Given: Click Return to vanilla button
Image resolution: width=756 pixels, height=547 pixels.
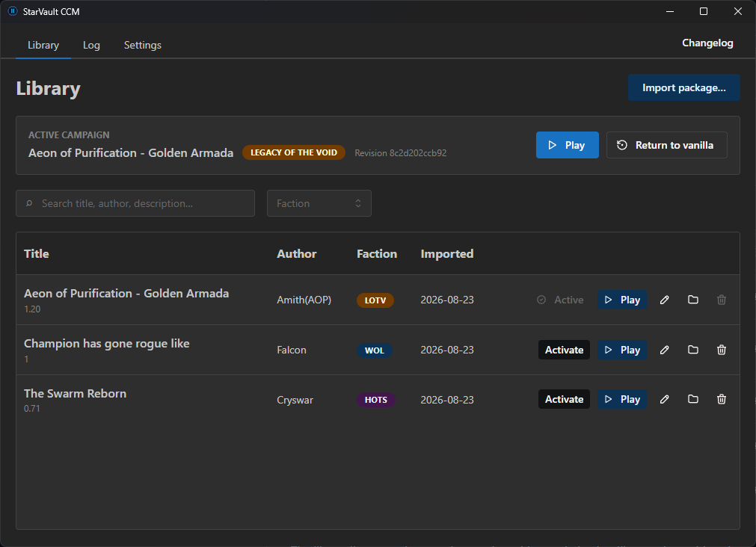Looking at the screenshot, I should 667,145.
